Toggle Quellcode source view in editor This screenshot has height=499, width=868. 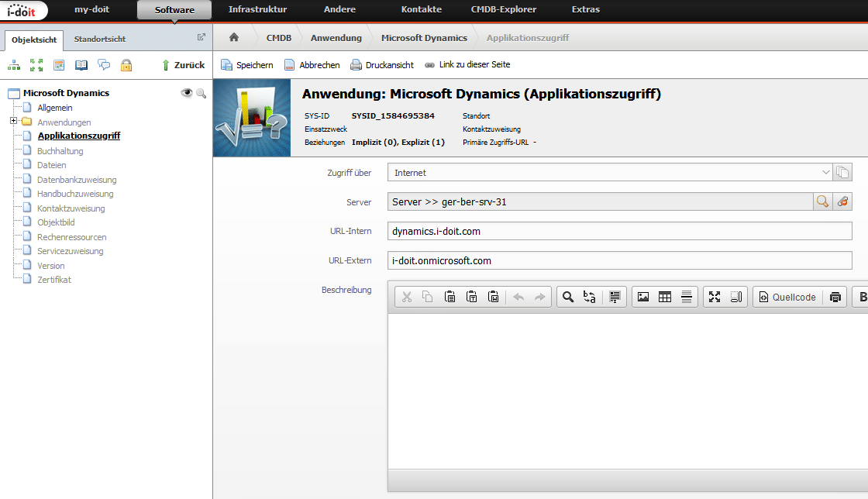point(787,297)
